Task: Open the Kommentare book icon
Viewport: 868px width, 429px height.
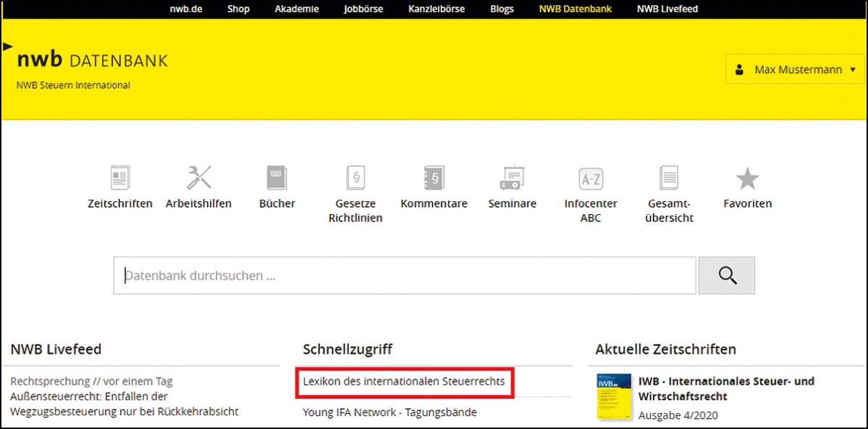Action: pos(434,178)
